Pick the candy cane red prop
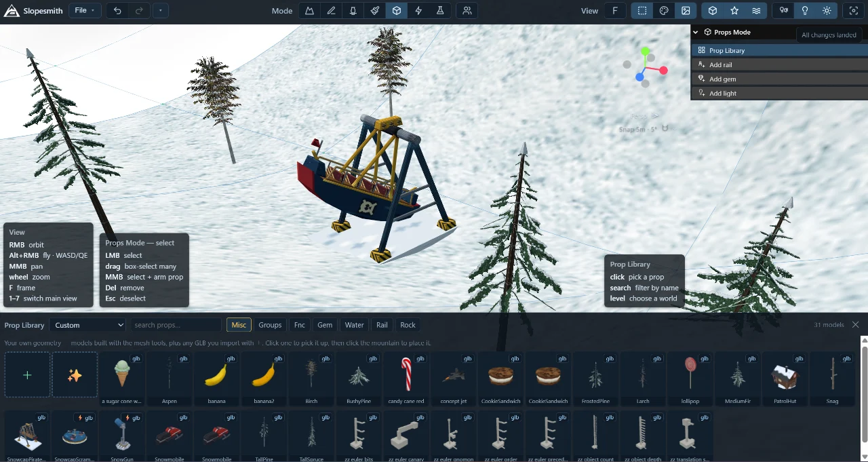This screenshot has height=462, width=868. pos(406,378)
